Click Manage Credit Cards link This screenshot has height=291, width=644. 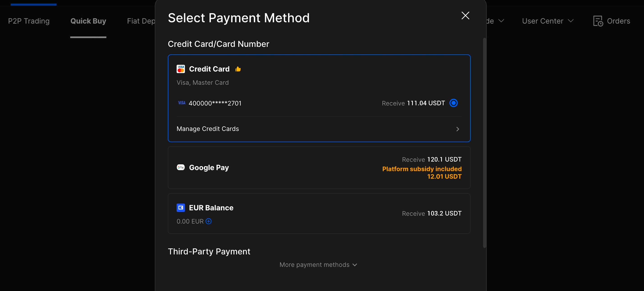pyautogui.click(x=208, y=129)
